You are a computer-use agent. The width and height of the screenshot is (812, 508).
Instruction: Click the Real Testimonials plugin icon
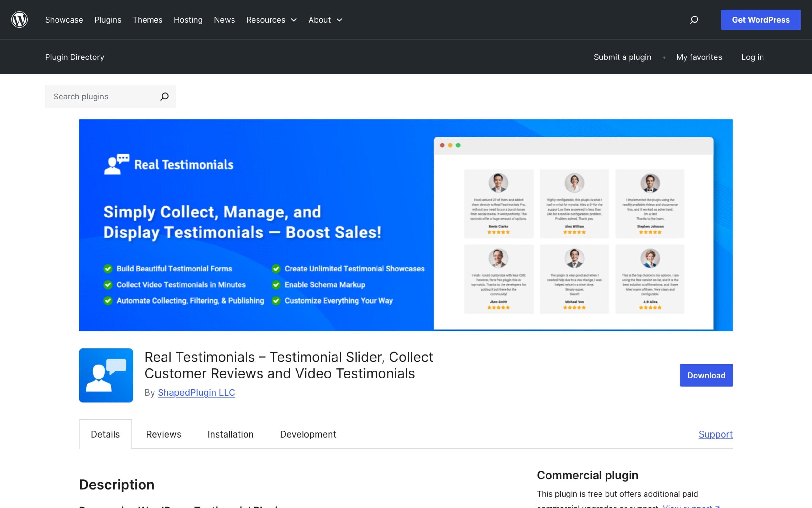tap(106, 375)
